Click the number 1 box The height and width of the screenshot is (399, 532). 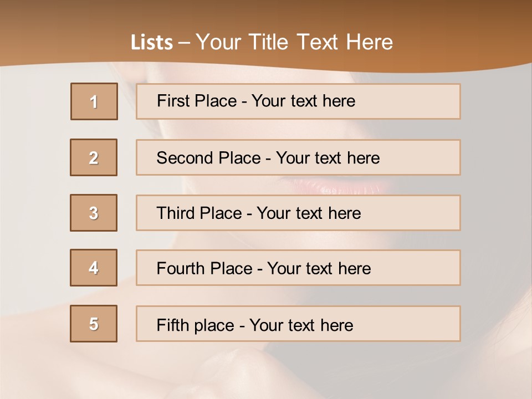[94, 101]
